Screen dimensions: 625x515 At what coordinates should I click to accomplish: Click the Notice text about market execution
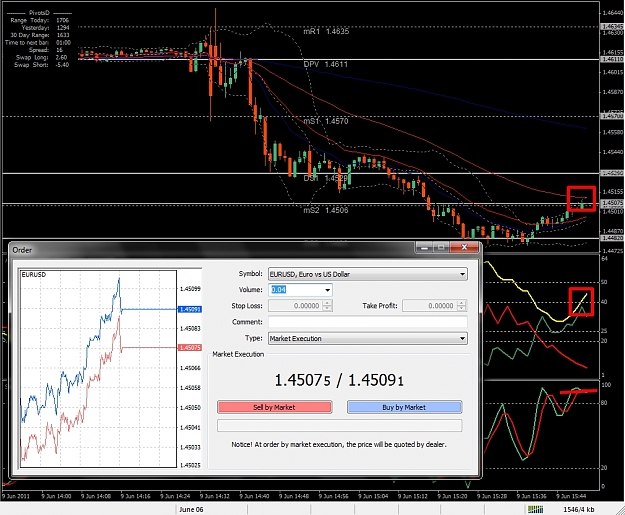(339, 444)
